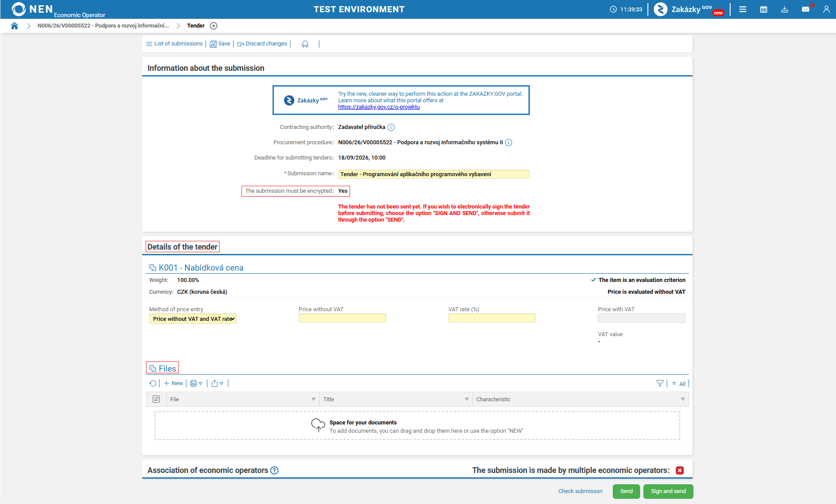836x504 pixels.
Task: Open the All filter dropdown
Action: coord(679,384)
